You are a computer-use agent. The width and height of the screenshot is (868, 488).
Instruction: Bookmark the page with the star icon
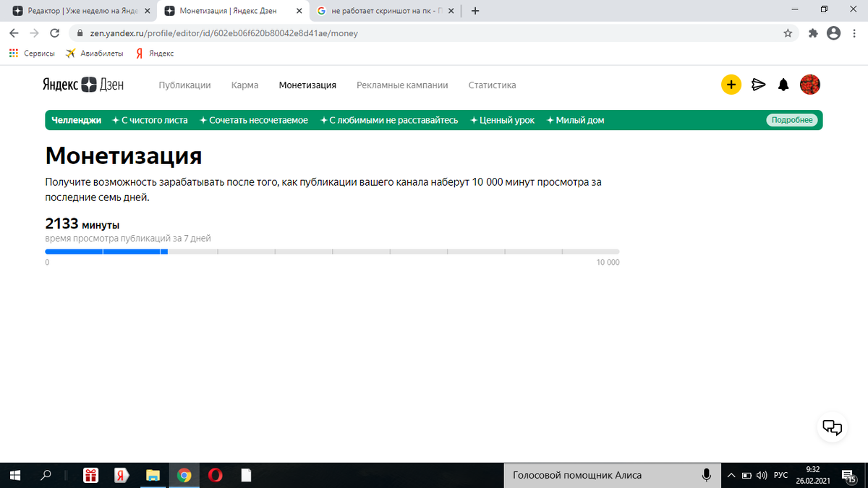(x=788, y=33)
